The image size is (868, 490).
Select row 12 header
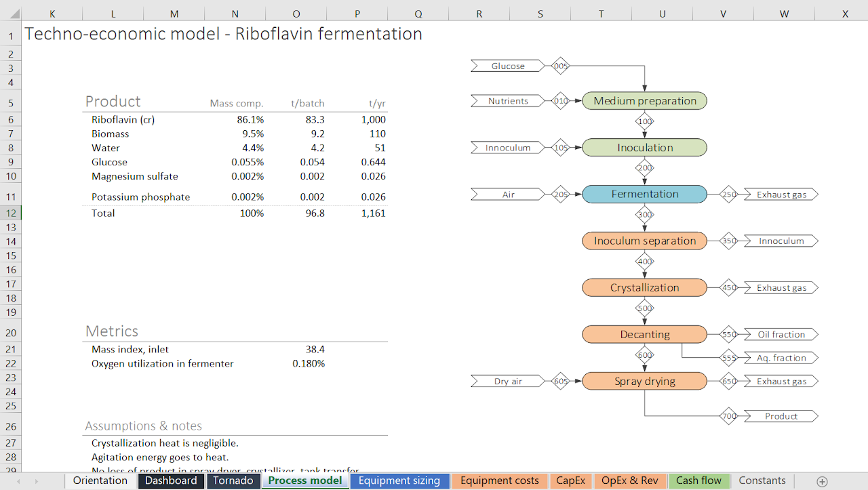coord(11,213)
